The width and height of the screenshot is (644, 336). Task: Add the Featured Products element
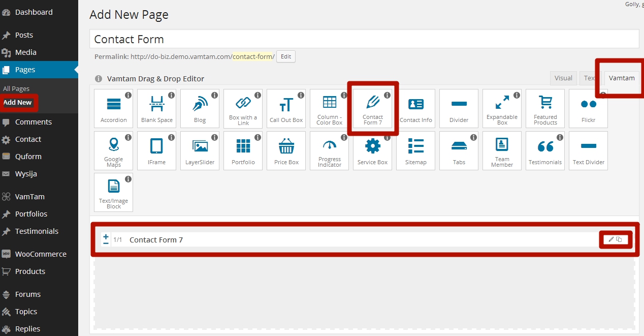click(x=545, y=108)
